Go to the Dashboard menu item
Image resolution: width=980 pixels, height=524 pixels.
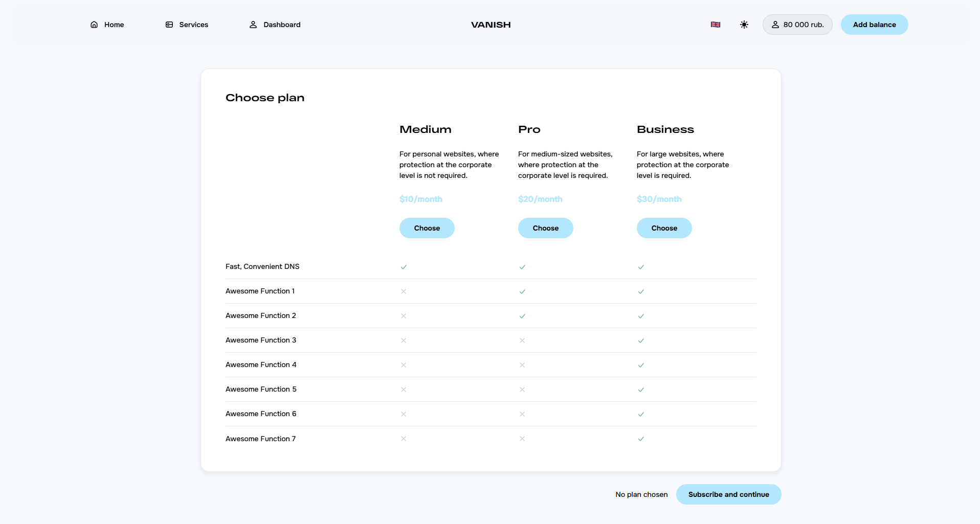[282, 25]
